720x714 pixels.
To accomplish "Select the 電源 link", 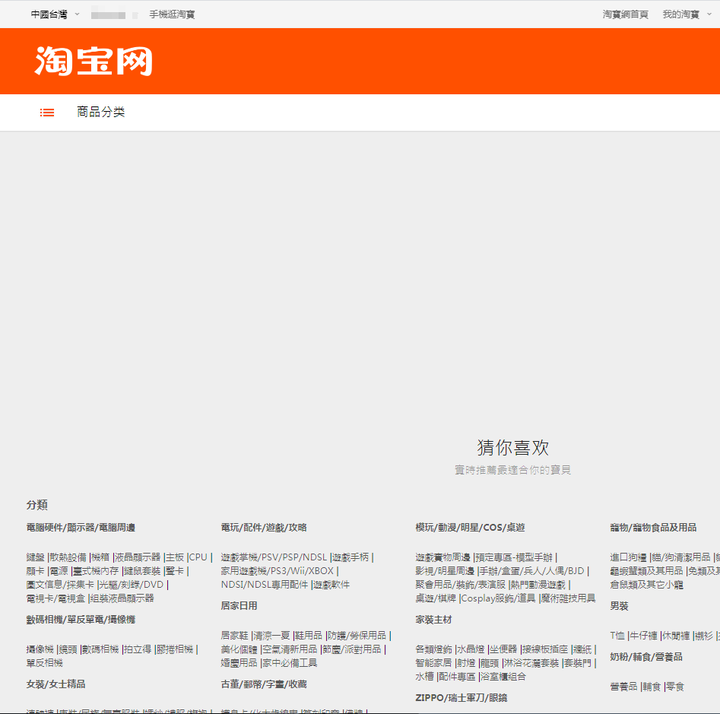I will [x=59, y=571].
